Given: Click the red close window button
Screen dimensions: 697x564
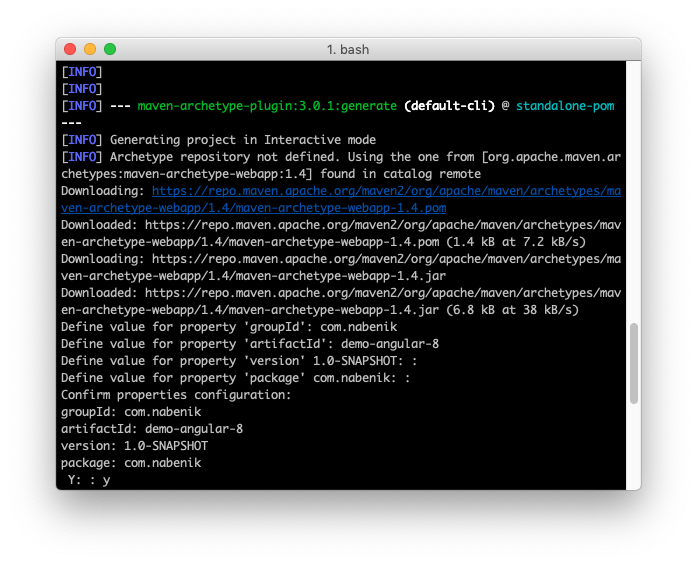Looking at the screenshot, I should [70, 49].
